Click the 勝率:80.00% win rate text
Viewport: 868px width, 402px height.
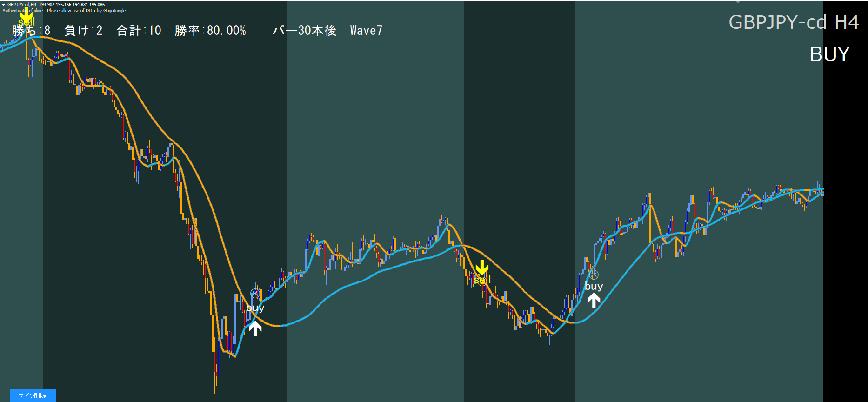point(210,31)
